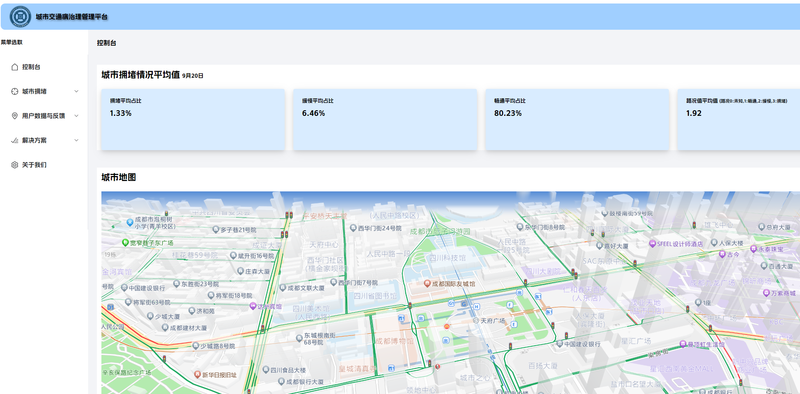Click the purple 切米宾馆 map marker
800x394 pixels.
tap(252, 306)
